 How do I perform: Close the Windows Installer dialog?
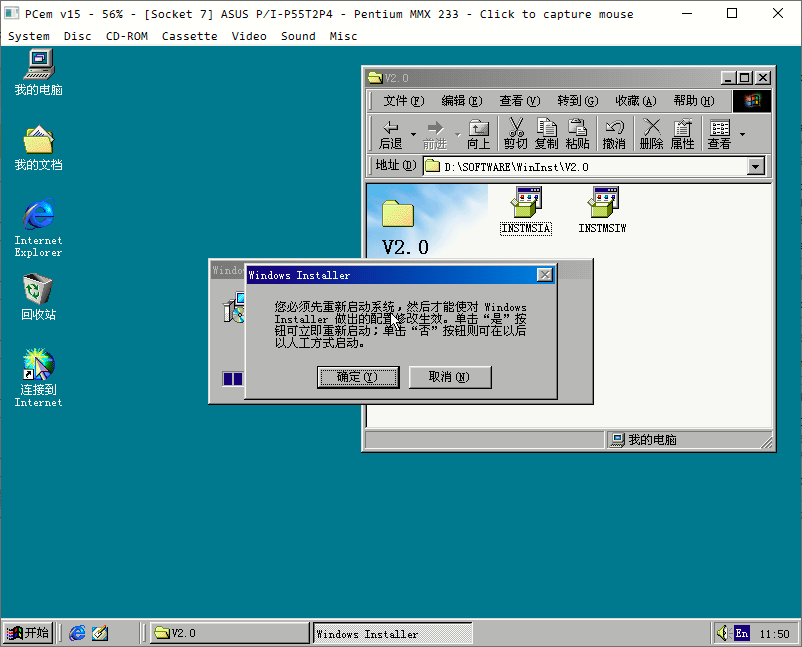point(545,275)
